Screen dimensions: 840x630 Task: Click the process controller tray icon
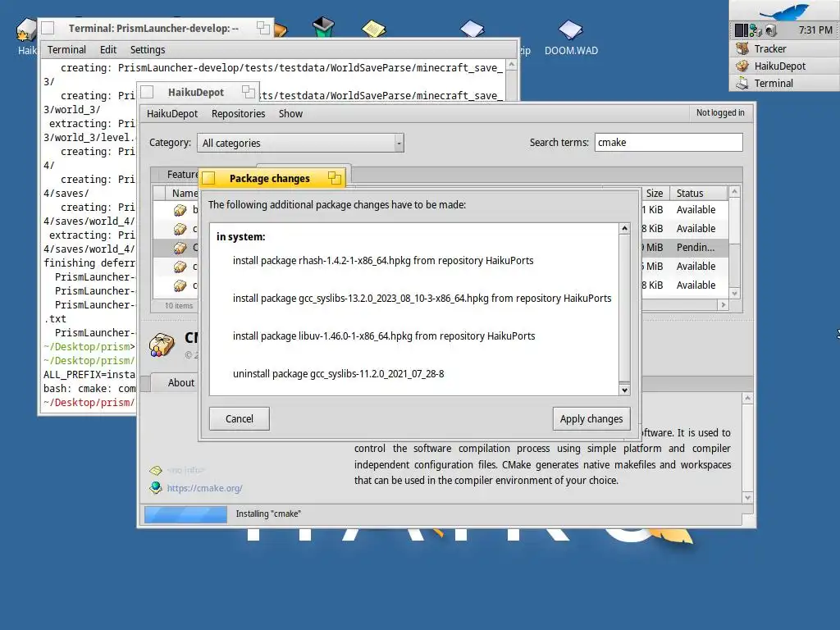tap(742, 30)
